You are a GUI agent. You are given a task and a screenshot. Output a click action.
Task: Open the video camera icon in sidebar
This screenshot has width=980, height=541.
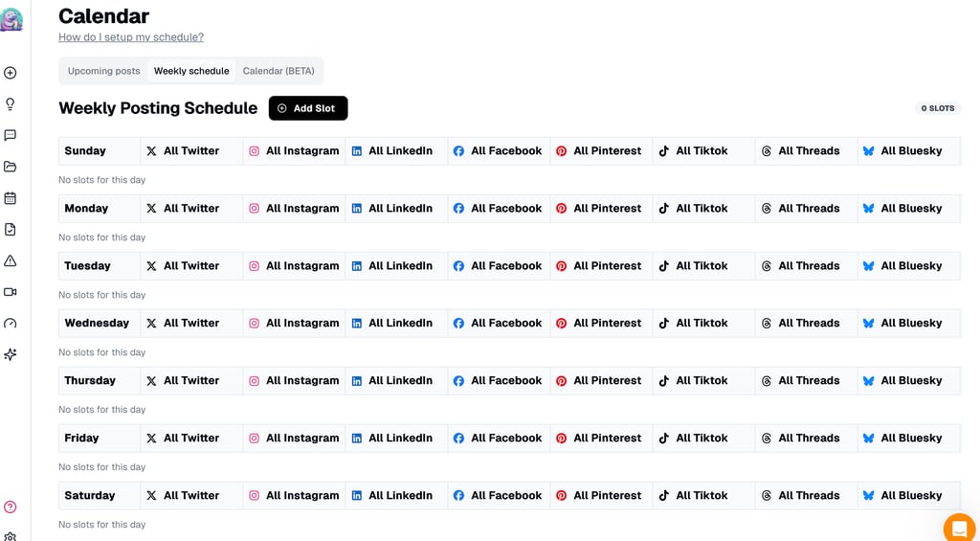(x=11, y=292)
